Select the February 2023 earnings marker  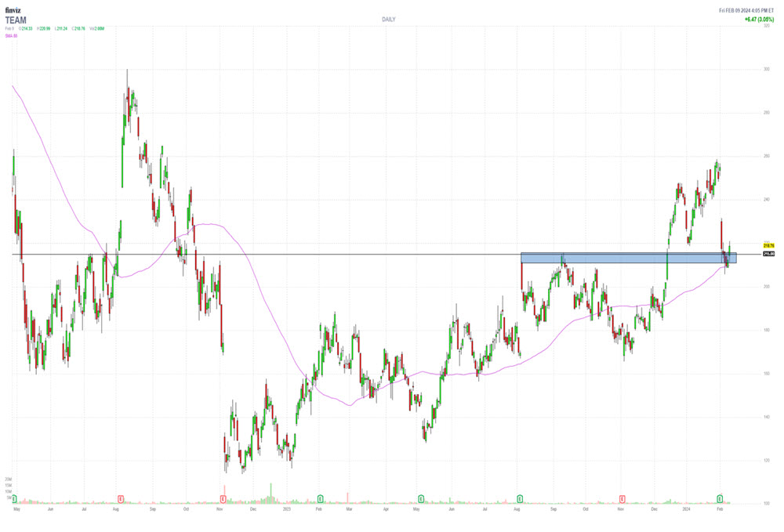(x=321, y=498)
